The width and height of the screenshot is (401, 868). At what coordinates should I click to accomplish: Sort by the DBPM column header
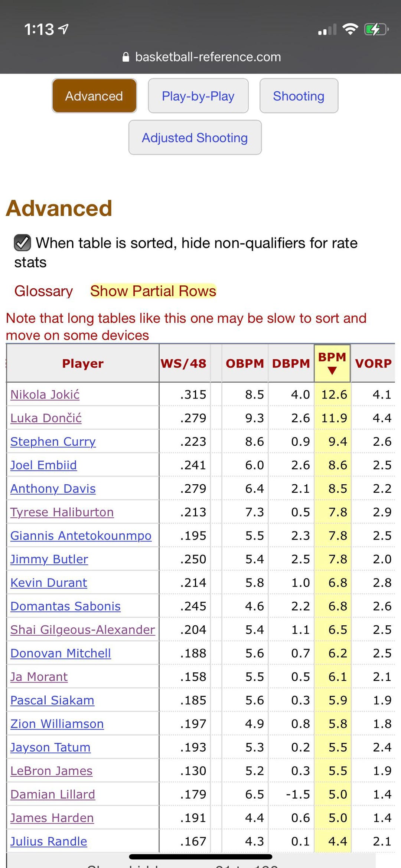tap(291, 363)
